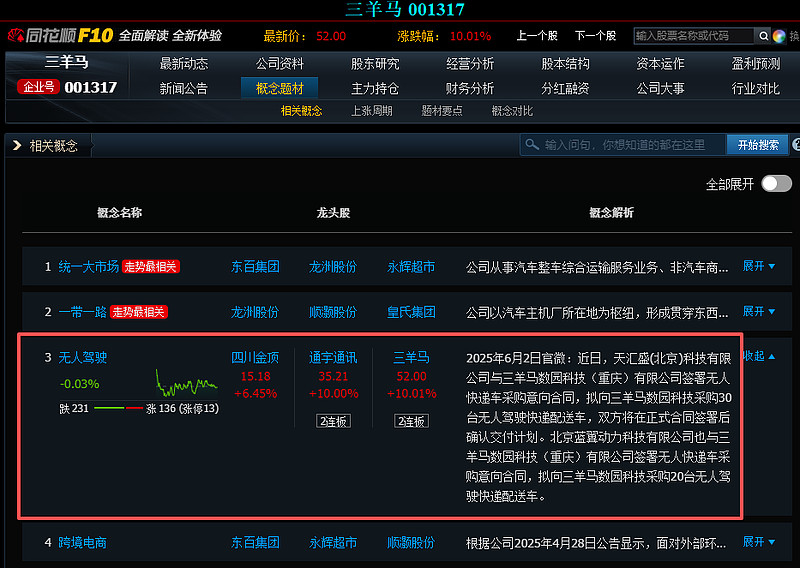This screenshot has height=568, width=800.
Task: Click the 开始搜索 button
Action: point(758,145)
